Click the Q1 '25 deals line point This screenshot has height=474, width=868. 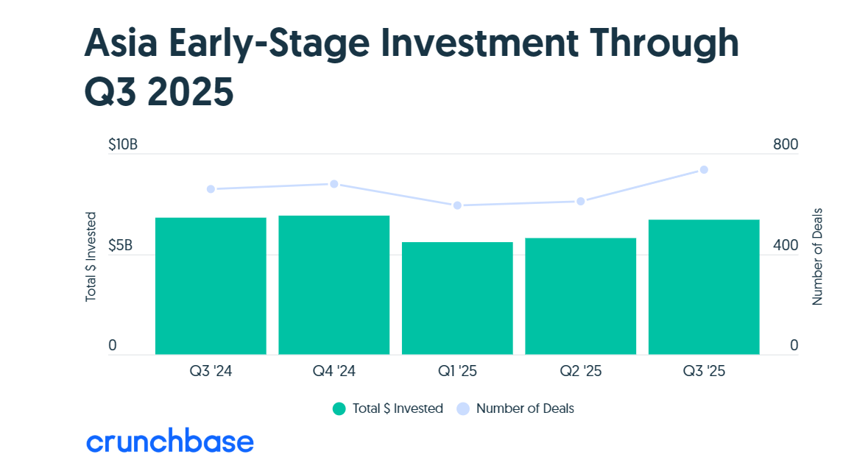[x=457, y=205]
